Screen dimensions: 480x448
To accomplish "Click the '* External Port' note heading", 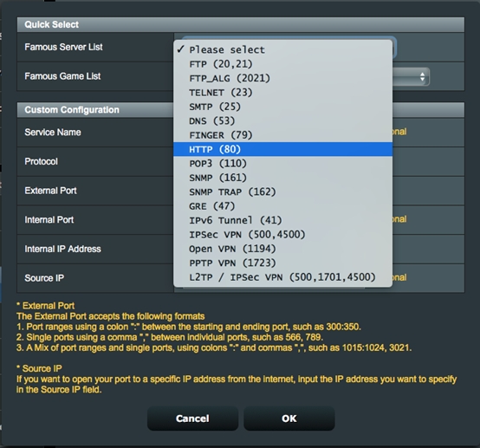I will coord(45,306).
